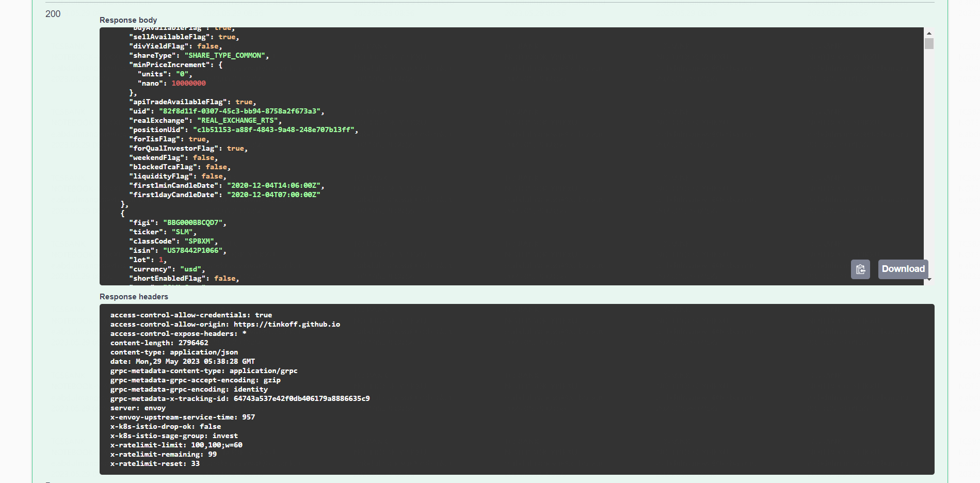
Task: Click the up arrow on the response body scrollbar
Action: [x=930, y=32]
